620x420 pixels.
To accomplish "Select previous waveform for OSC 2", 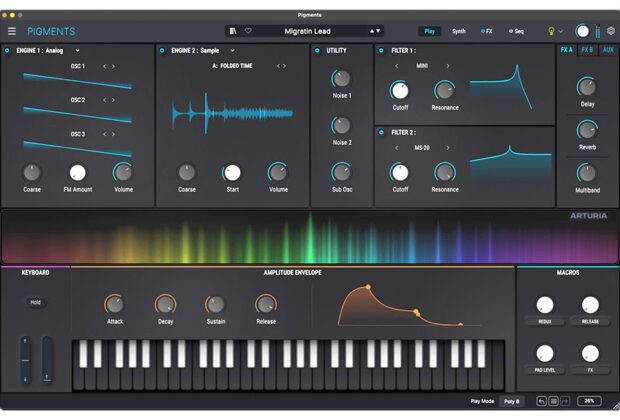I will tap(104, 100).
